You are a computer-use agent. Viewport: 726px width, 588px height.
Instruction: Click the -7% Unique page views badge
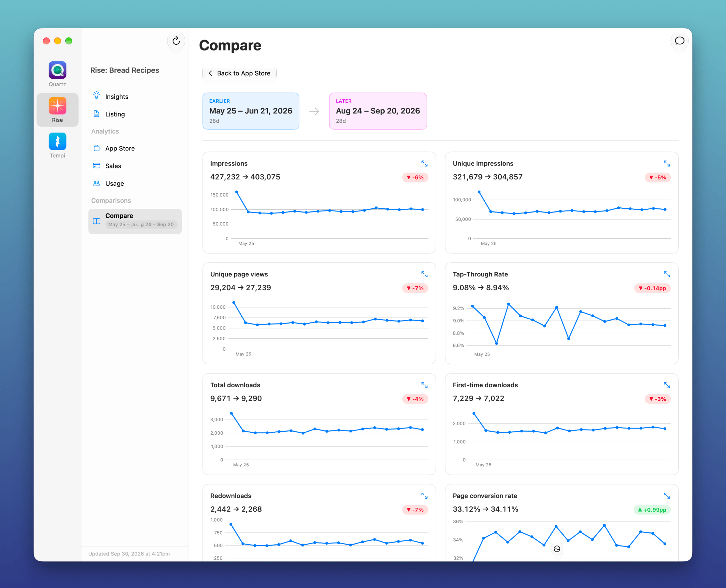click(415, 288)
